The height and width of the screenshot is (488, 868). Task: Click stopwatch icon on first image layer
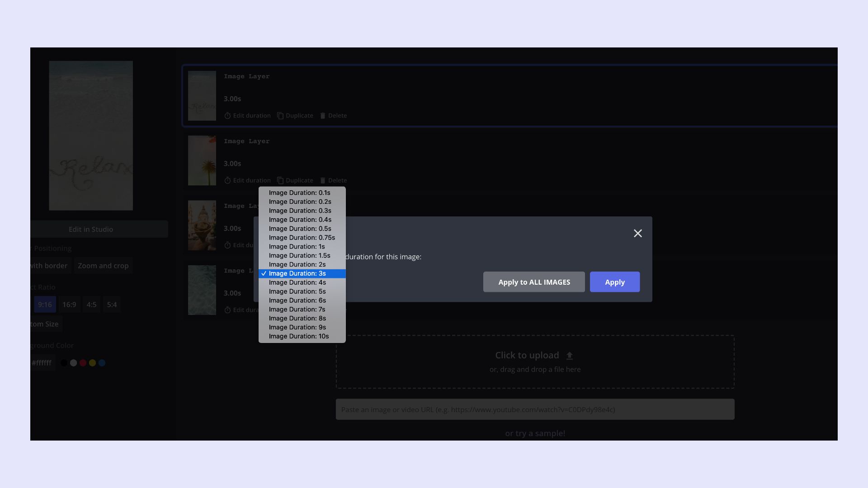coord(227,116)
